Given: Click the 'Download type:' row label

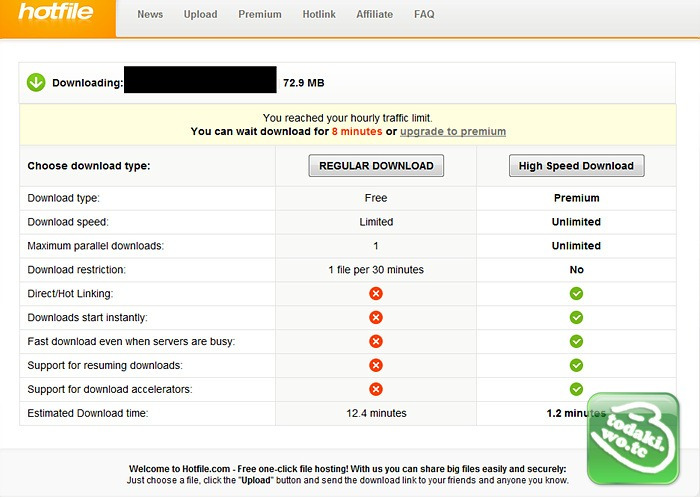Looking at the screenshot, I should tap(63, 198).
